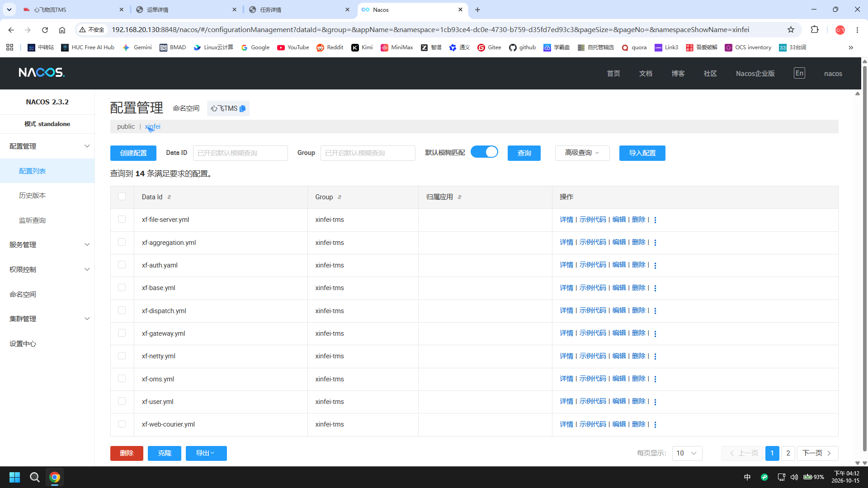Open more actions for xf-netty.yml

(655, 357)
